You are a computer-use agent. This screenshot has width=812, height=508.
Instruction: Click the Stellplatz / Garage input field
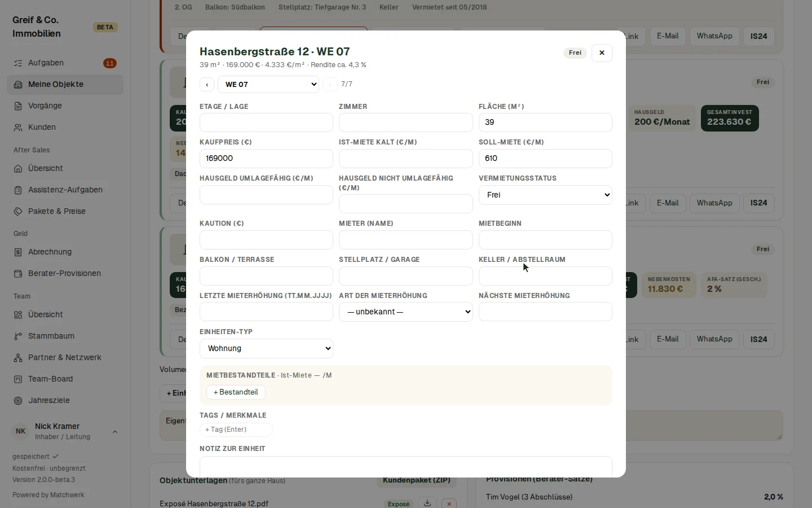pyautogui.click(x=405, y=276)
